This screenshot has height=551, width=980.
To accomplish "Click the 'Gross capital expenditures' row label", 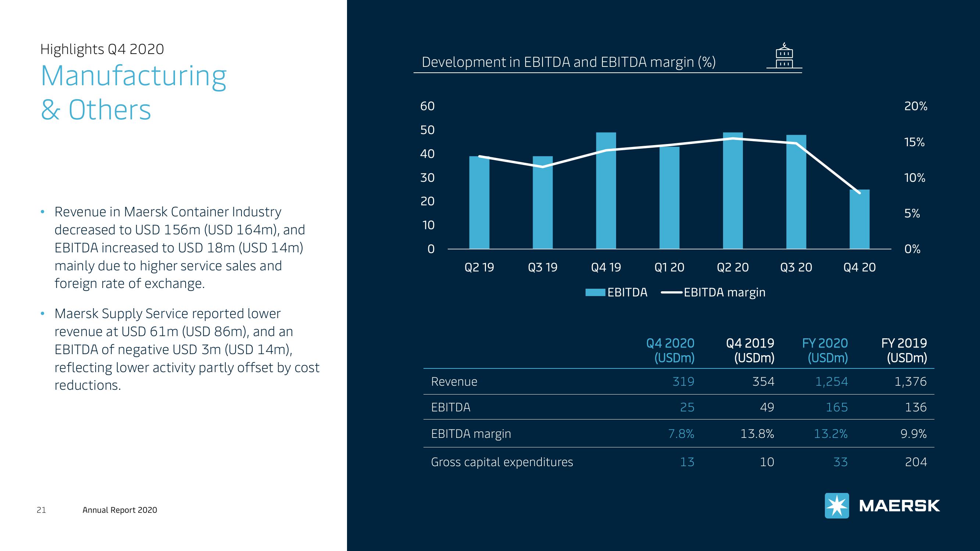I will (502, 462).
